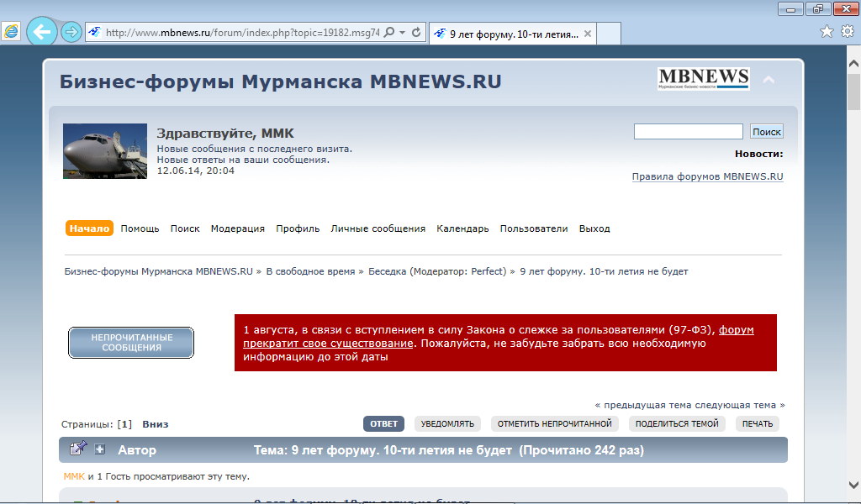The height and width of the screenshot is (504, 861).
Task: Expand the plus icon next to Автор
Action: (x=100, y=449)
